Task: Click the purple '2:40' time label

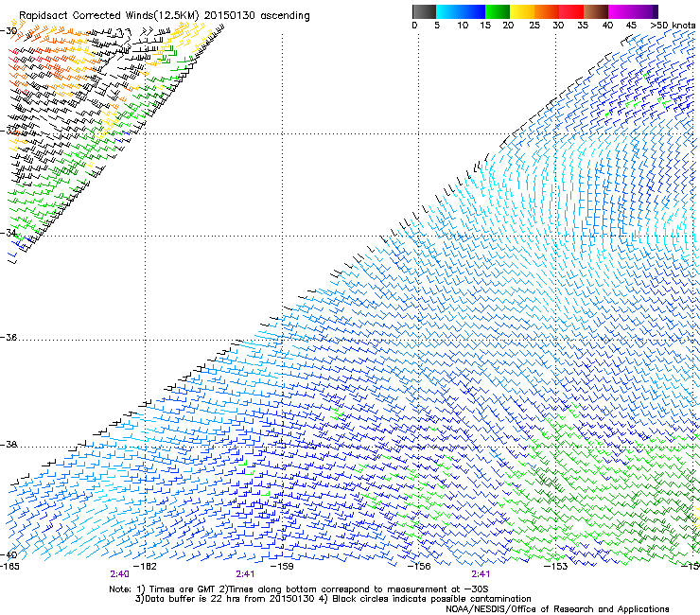Action: pyautogui.click(x=119, y=574)
